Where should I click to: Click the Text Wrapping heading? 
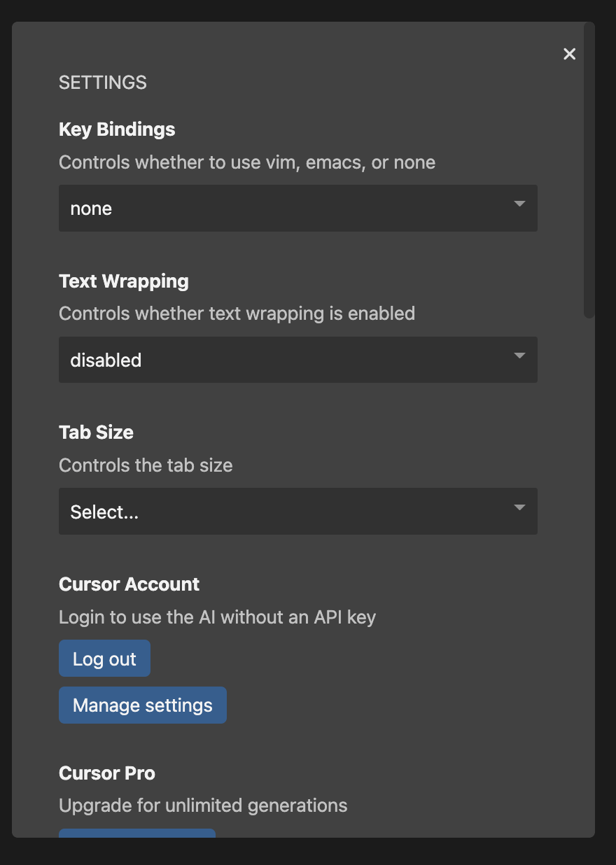point(124,281)
